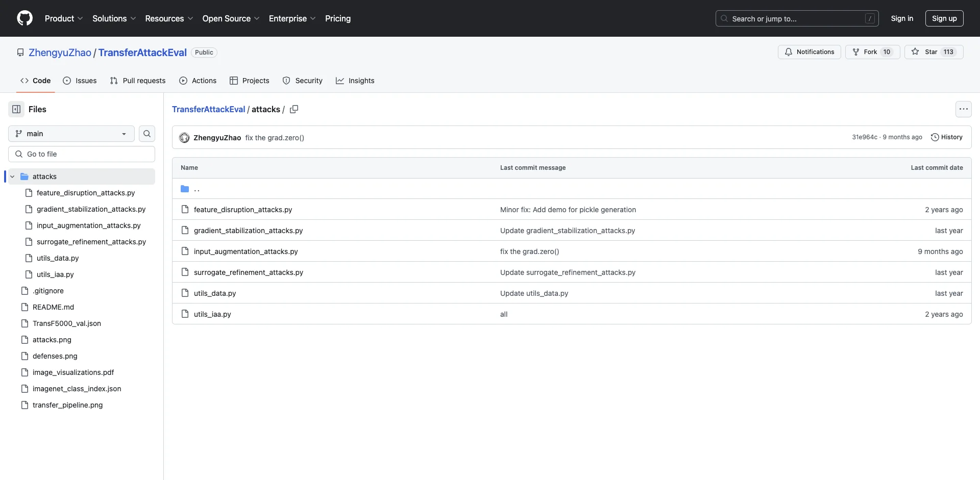The width and height of the screenshot is (980, 480).
Task: Click the search files magnifier button
Action: 147,134
